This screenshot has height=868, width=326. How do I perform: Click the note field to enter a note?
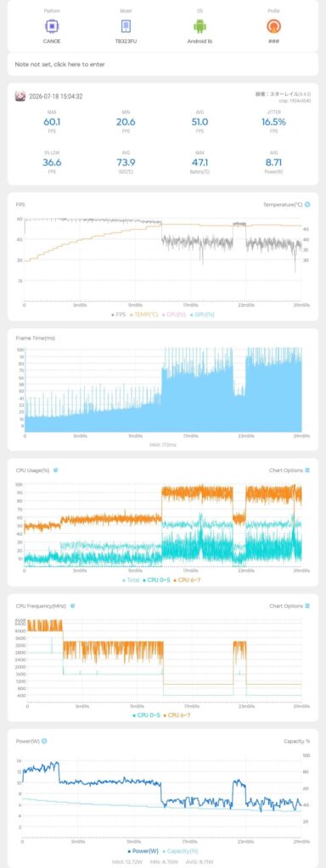pos(163,64)
